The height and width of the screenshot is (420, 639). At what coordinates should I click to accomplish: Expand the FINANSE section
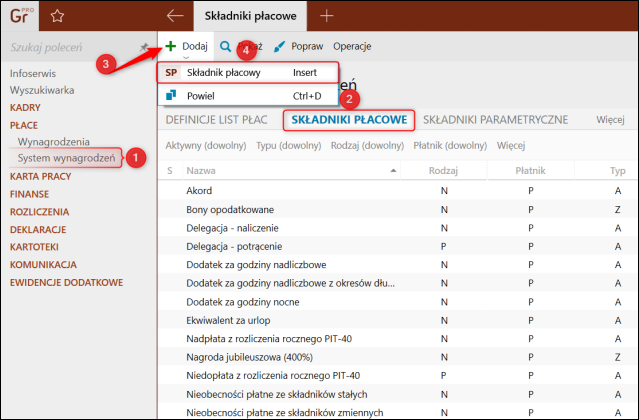click(29, 194)
